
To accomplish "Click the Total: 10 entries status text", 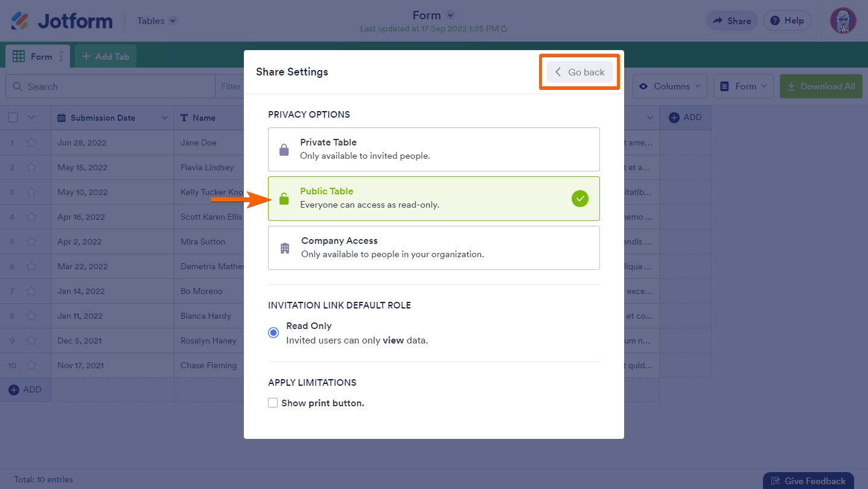I will coord(43,480).
